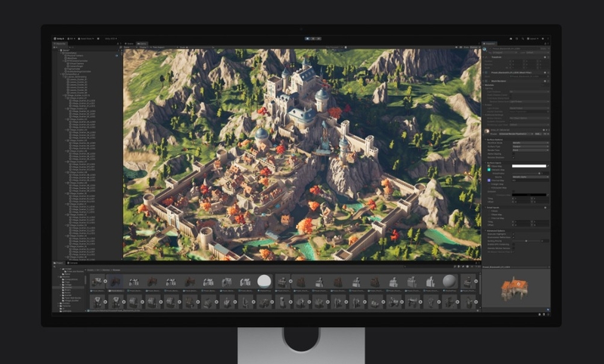Image resolution: width=604 pixels, height=364 pixels.
Task: Switch to the Hierarchy tab
Action: 60,44
